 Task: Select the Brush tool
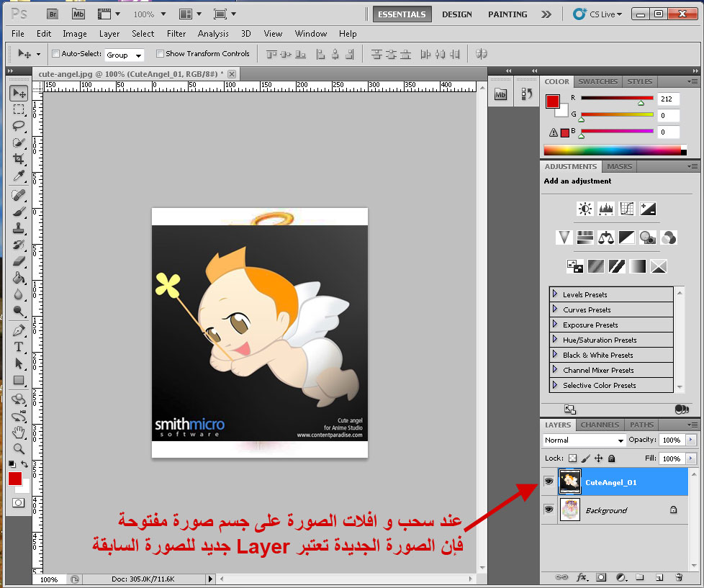click(19, 212)
